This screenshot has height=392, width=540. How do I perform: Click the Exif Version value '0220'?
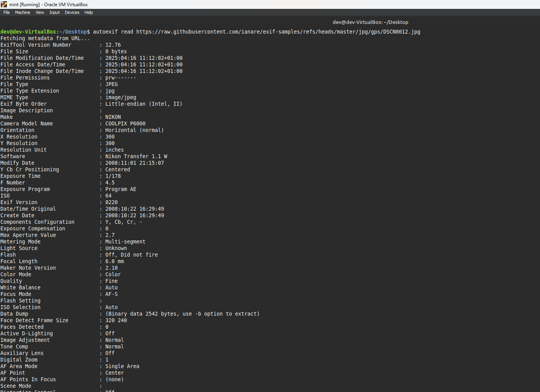[112, 202]
